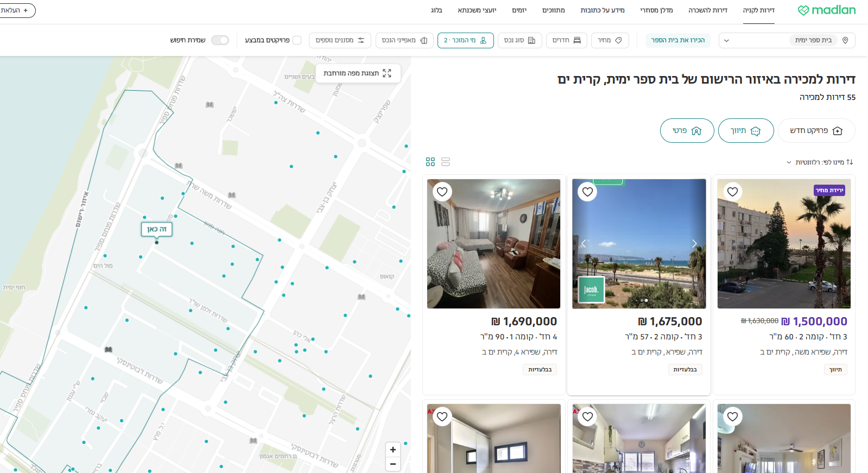Check the פרויקטים במבצע checkbox
868x473 pixels.
297,40
